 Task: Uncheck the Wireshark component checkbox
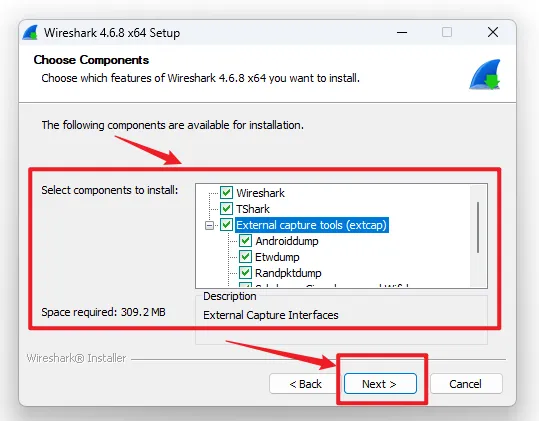click(x=226, y=192)
